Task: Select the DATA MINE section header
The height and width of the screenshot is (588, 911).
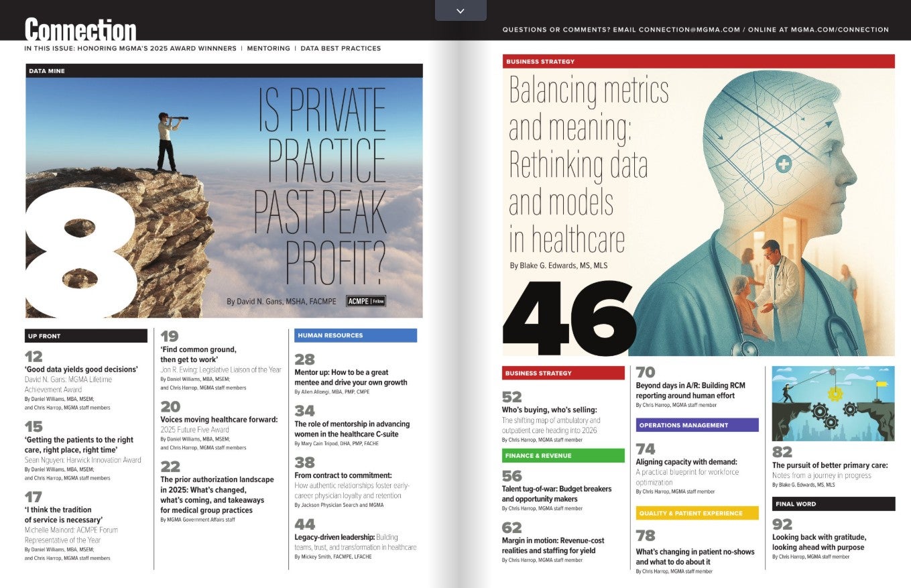Action: (48, 69)
